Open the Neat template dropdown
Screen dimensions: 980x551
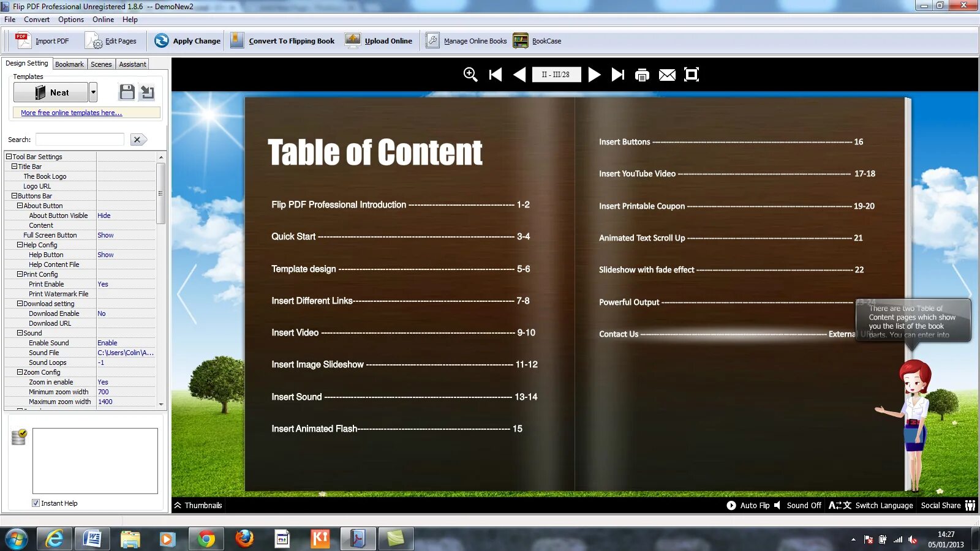click(93, 92)
